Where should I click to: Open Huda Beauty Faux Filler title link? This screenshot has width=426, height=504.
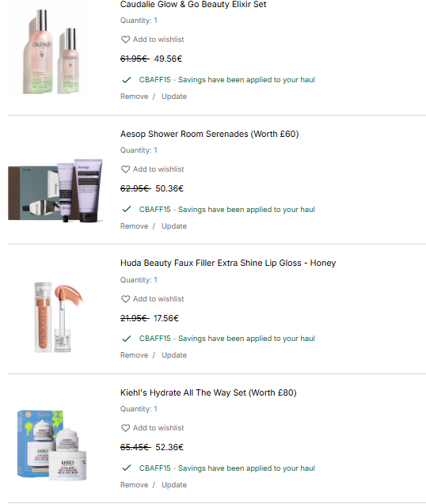point(228,263)
